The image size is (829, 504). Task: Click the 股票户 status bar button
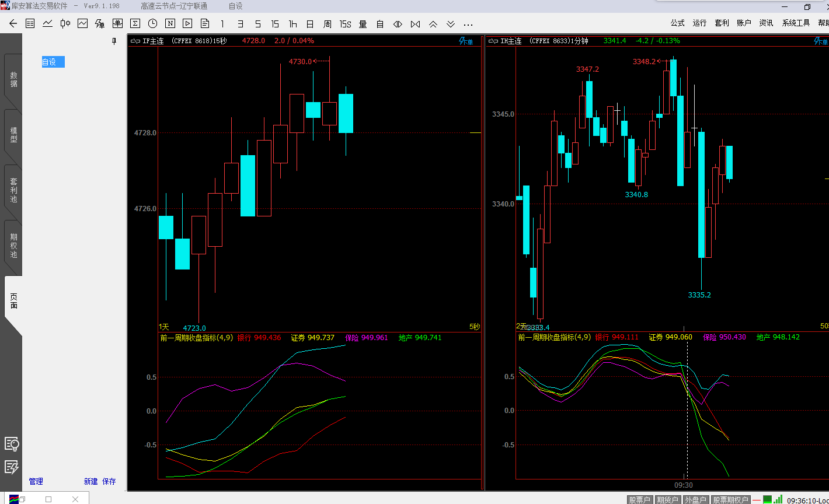(x=639, y=500)
